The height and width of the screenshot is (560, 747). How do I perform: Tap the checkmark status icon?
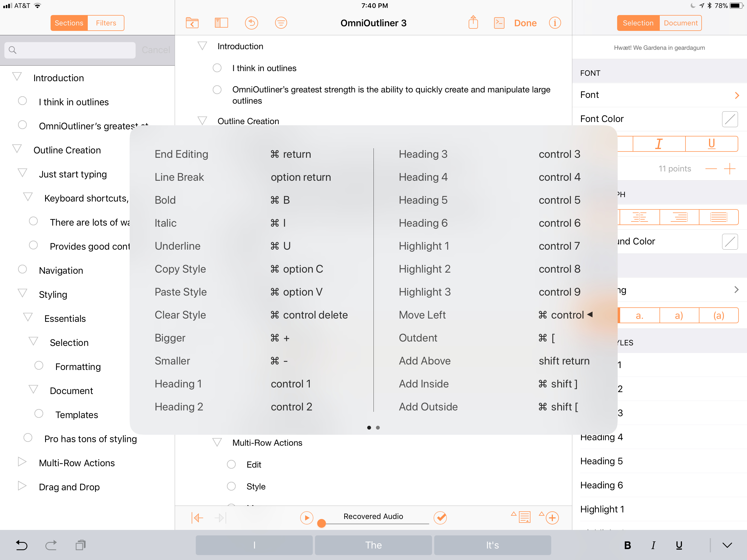click(440, 517)
